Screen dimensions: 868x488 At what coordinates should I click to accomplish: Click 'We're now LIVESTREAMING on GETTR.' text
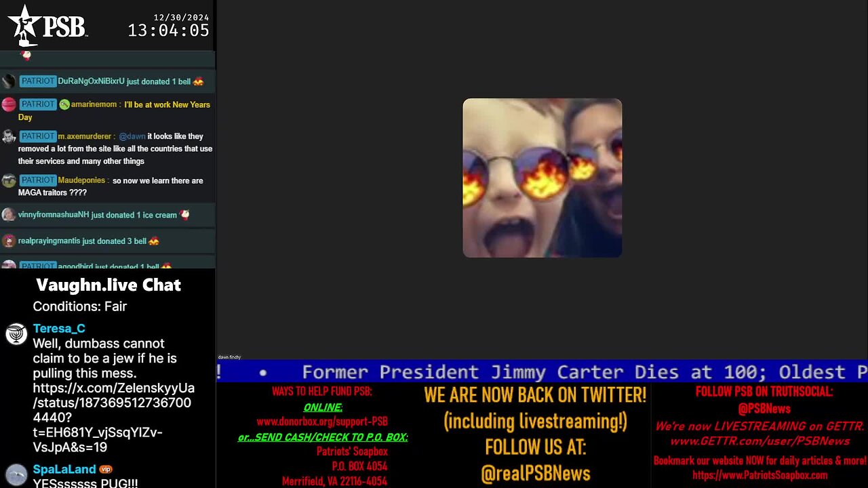coord(759,426)
